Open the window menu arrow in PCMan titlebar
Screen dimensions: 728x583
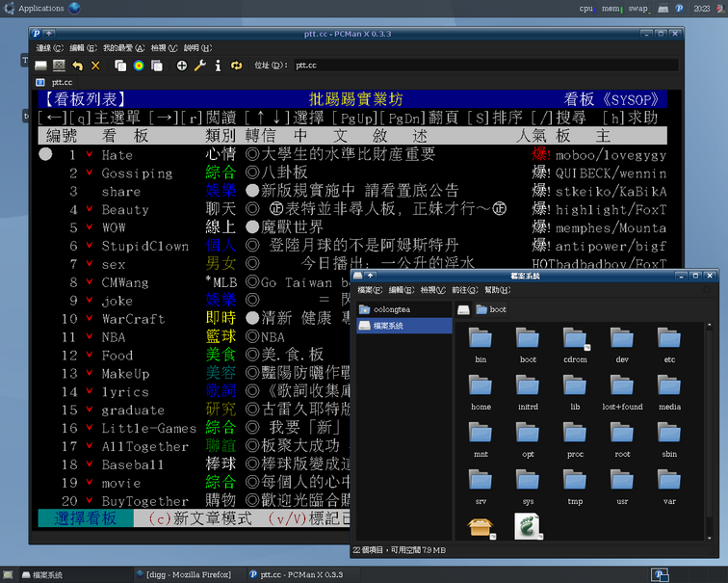[49, 34]
